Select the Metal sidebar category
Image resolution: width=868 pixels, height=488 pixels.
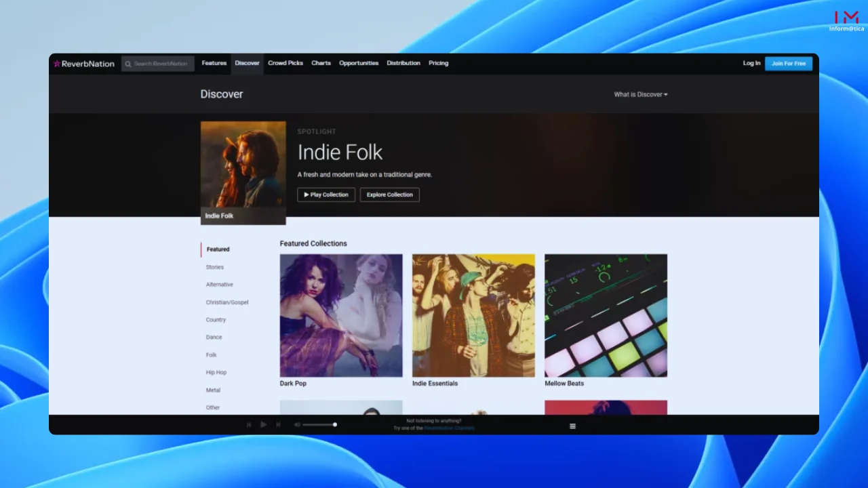214,390
